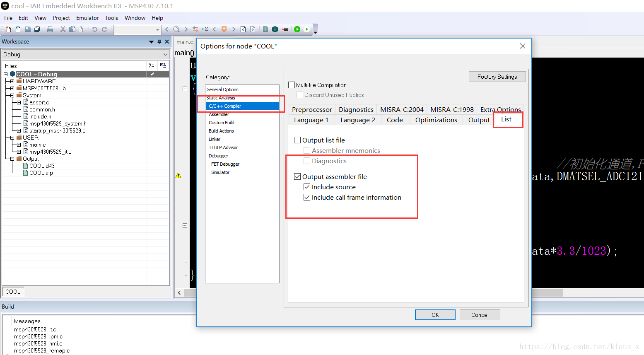Open the Debug configuration dropdown
This screenshot has width=644, height=355.
coord(165,54)
